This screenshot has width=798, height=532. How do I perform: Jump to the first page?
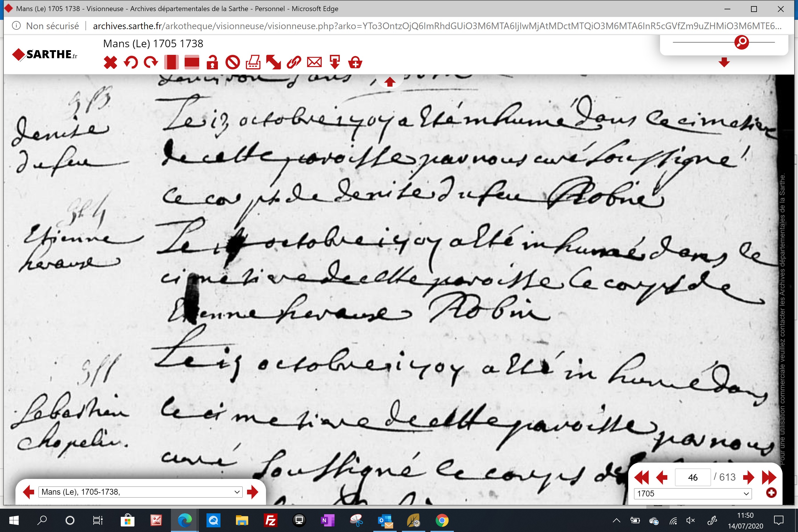click(x=641, y=477)
